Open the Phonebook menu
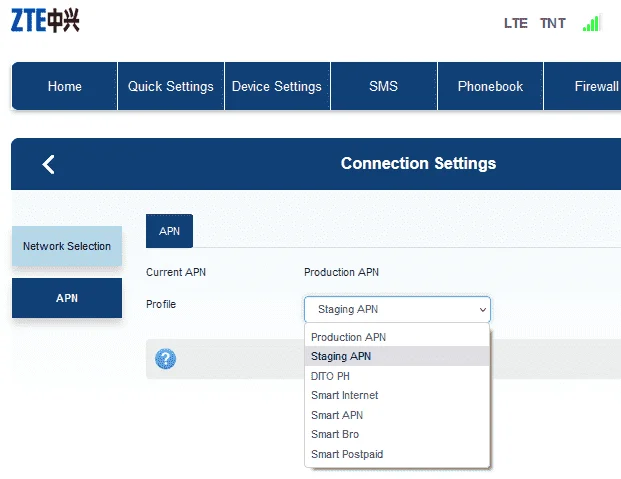Screen dimensions: 621x479 point(490,86)
